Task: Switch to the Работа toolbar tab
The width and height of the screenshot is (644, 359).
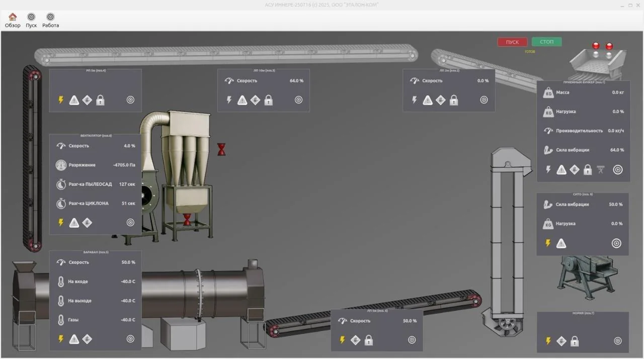Action: [50, 21]
